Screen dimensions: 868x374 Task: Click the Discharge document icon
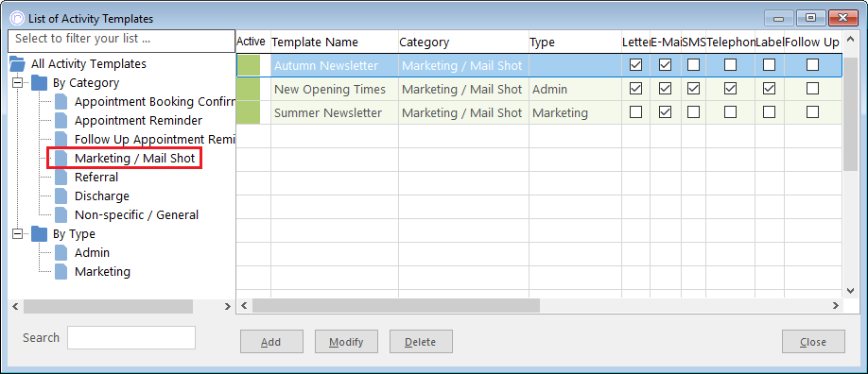[61, 196]
